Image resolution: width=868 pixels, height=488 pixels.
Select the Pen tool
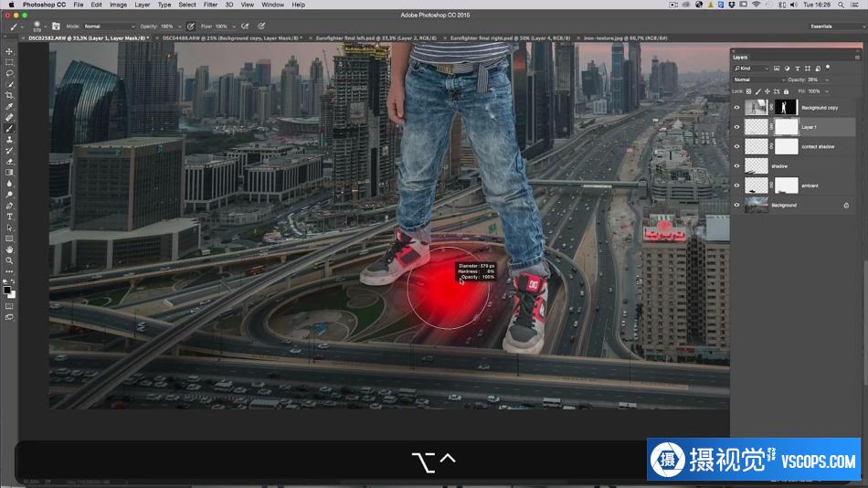point(9,206)
